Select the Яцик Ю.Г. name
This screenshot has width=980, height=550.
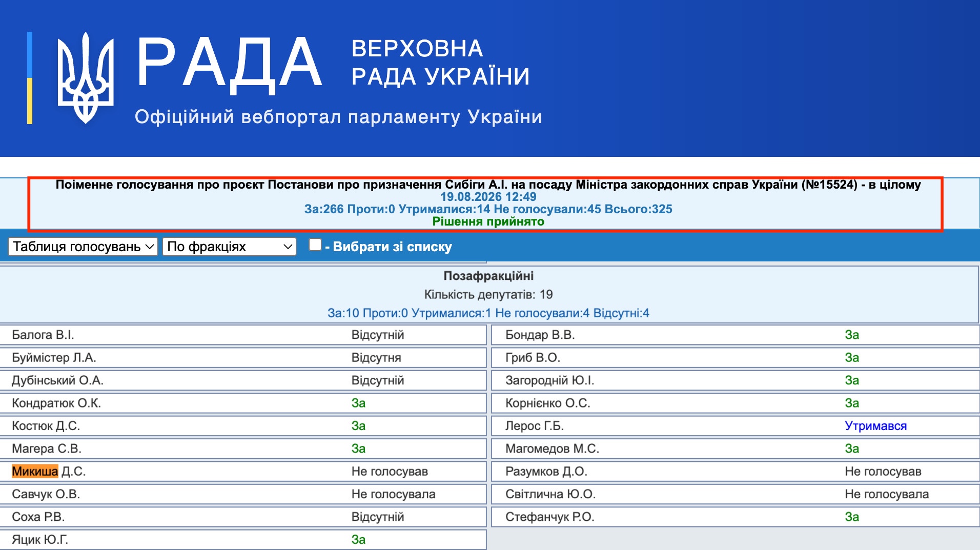click(x=40, y=539)
